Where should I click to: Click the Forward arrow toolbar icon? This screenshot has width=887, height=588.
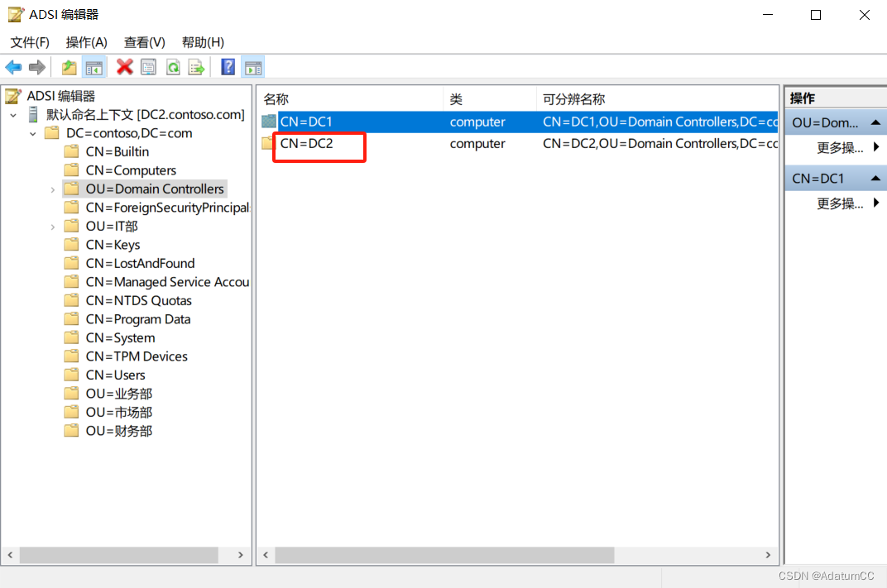(36, 67)
